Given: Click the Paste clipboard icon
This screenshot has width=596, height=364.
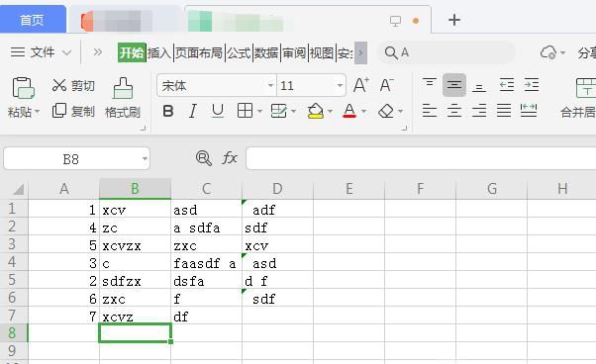Looking at the screenshot, I should click(x=23, y=88).
